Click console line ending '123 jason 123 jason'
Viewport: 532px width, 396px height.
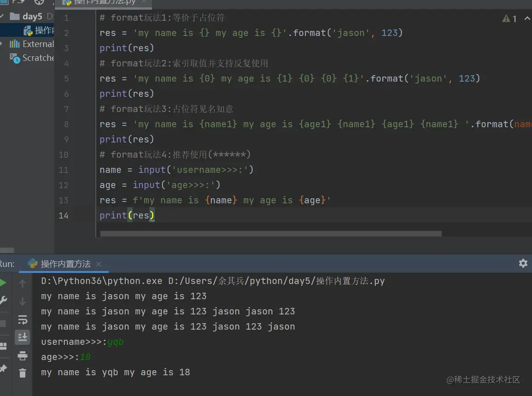pos(168,327)
